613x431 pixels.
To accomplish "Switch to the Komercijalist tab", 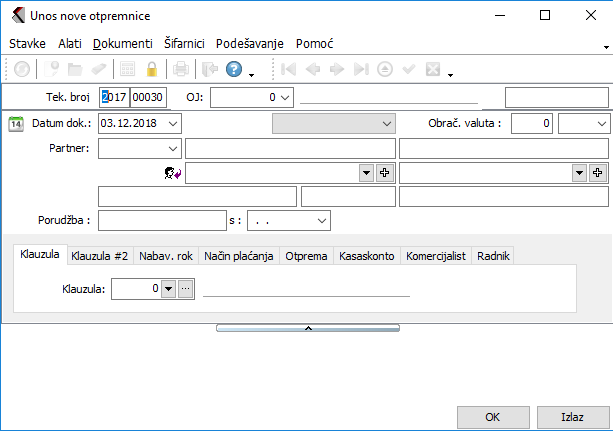I will (435, 256).
